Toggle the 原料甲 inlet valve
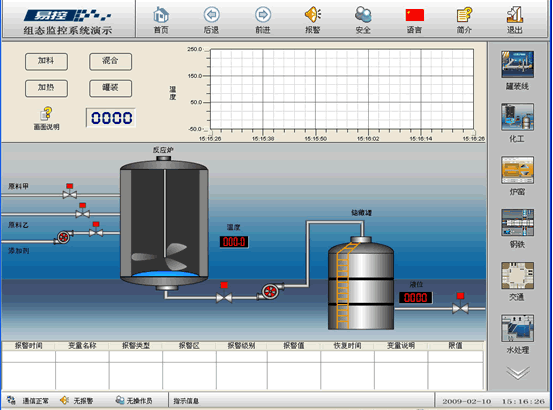The height and width of the screenshot is (410, 553). click(69, 191)
